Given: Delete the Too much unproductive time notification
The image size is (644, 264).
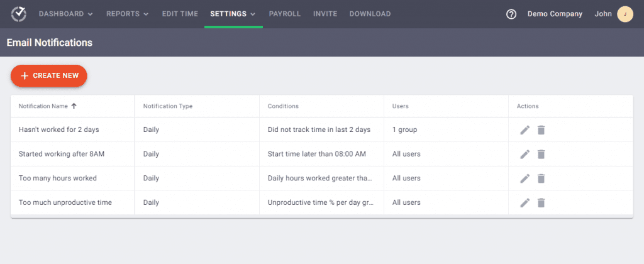Looking at the screenshot, I should click(x=541, y=203).
